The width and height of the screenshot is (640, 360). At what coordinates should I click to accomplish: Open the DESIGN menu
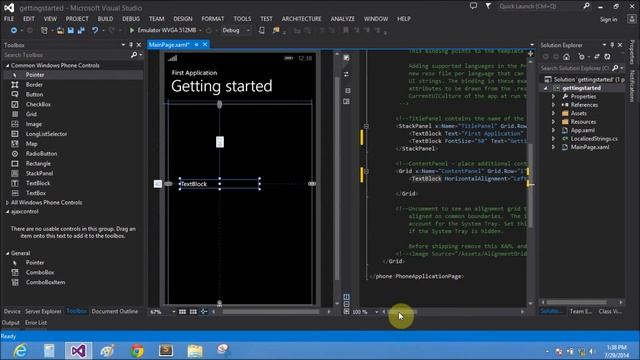(x=182, y=19)
